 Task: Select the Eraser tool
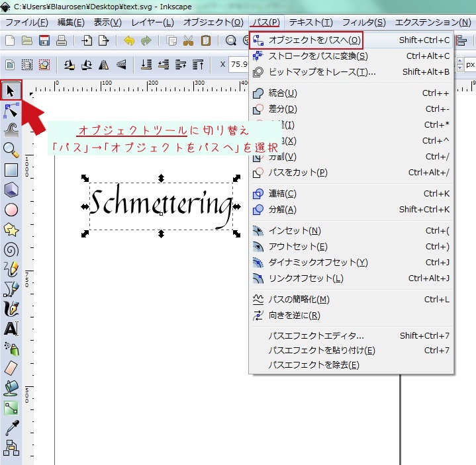tap(11, 368)
